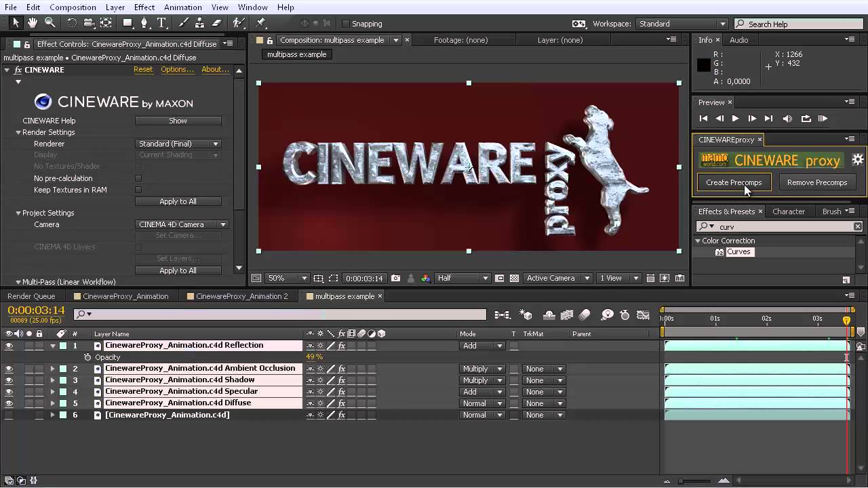
Task: Open the Animation menu
Action: (x=182, y=7)
